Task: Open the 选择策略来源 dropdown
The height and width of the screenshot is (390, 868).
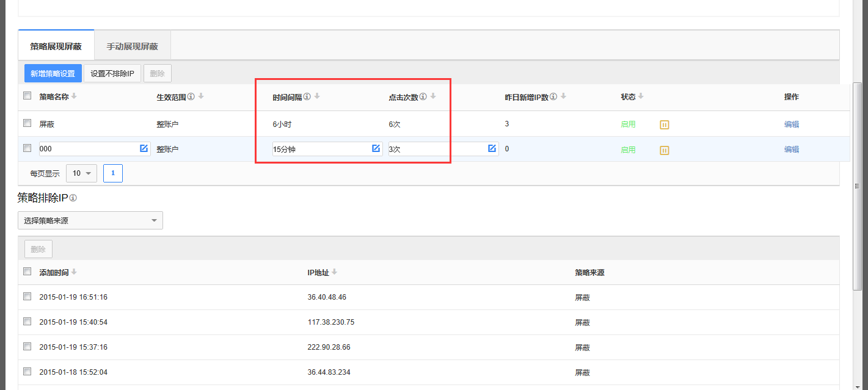Action: coord(90,220)
